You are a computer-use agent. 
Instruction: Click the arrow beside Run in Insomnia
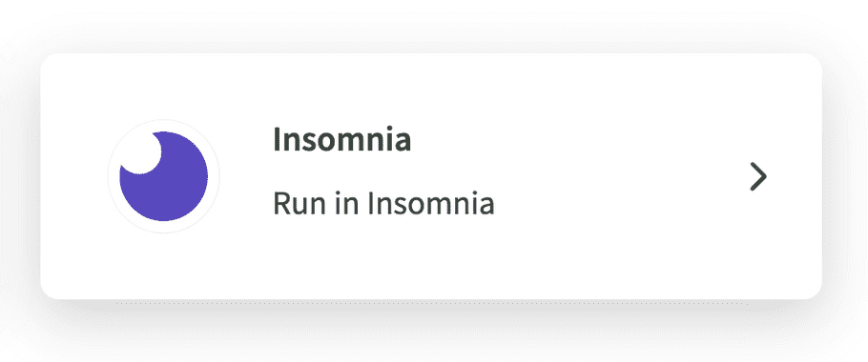coord(758,177)
